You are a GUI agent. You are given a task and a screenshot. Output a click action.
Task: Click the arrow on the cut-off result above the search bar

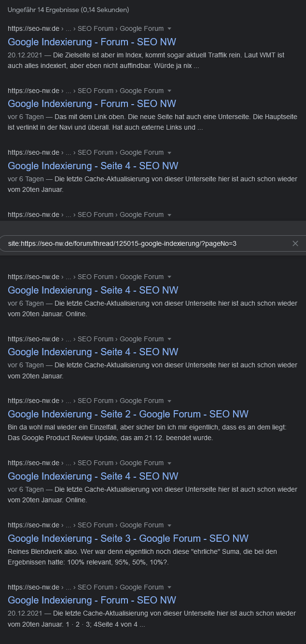pos(169,215)
